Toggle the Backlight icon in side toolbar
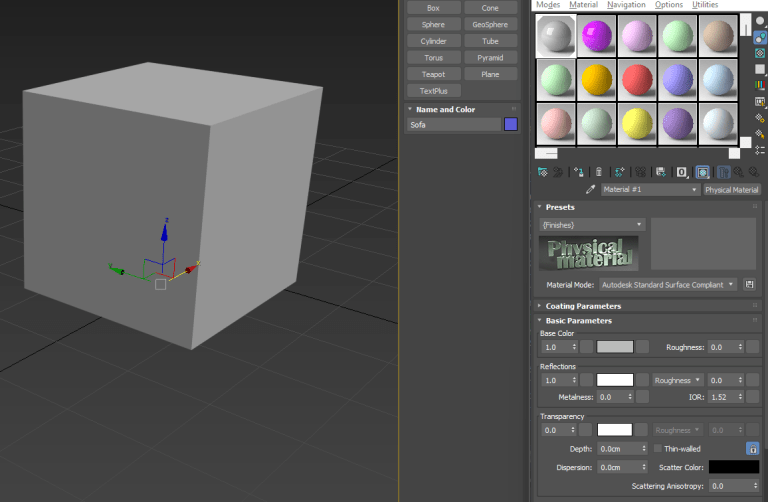 coord(760,39)
